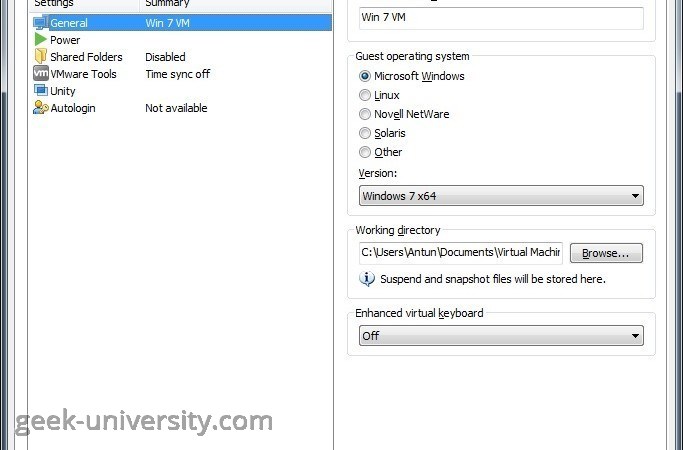Image resolution: width=683 pixels, height=450 pixels.
Task: Click the Autologin user key icon
Action: point(41,107)
